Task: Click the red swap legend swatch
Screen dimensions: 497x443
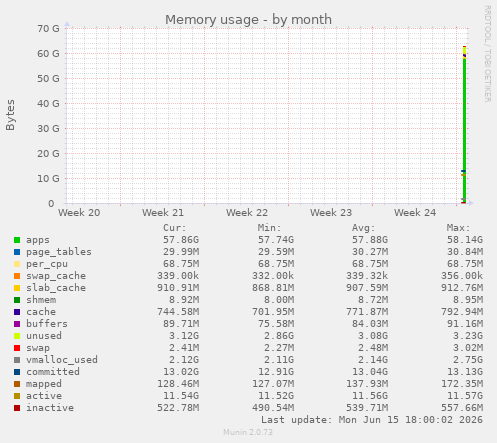Action: point(17,348)
